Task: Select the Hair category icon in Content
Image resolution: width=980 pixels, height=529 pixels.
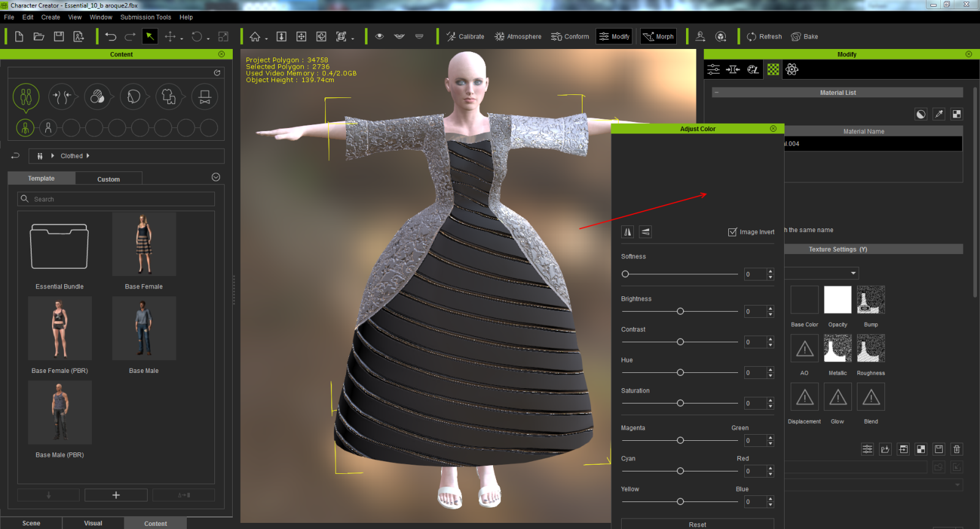Action: pyautogui.click(x=134, y=97)
